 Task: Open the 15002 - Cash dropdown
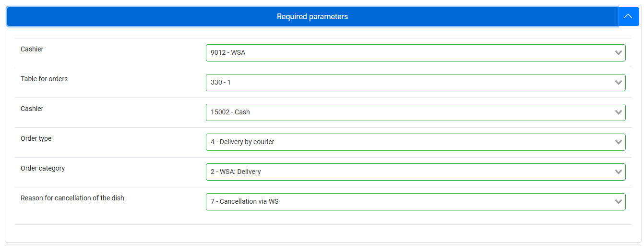416,112
